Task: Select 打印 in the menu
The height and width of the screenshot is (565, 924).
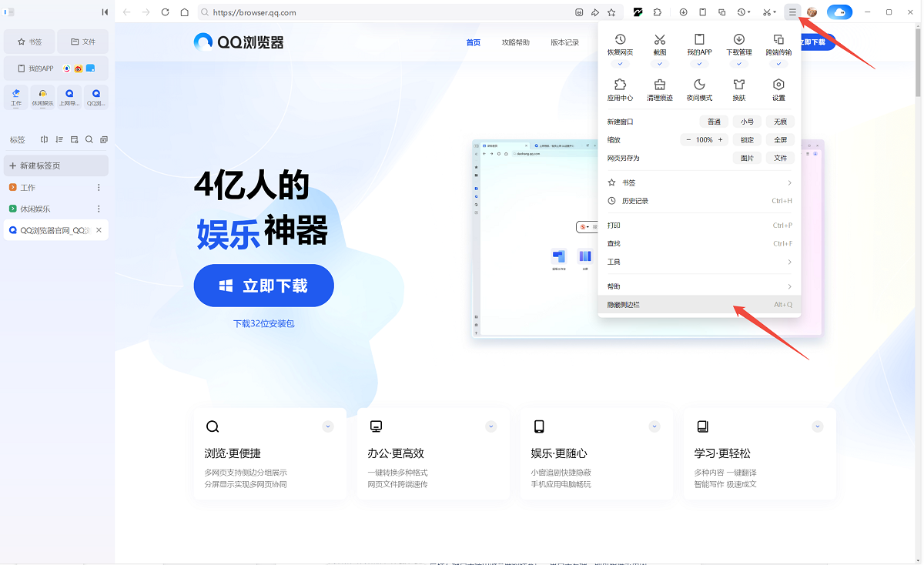Action: (699, 226)
